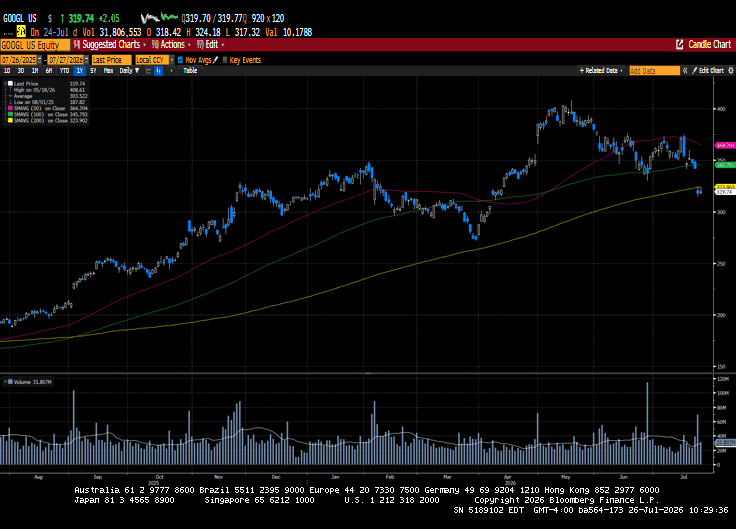The width and height of the screenshot is (736, 529).
Task: Open the Daily periodicity dropdown
Action: [x=129, y=71]
